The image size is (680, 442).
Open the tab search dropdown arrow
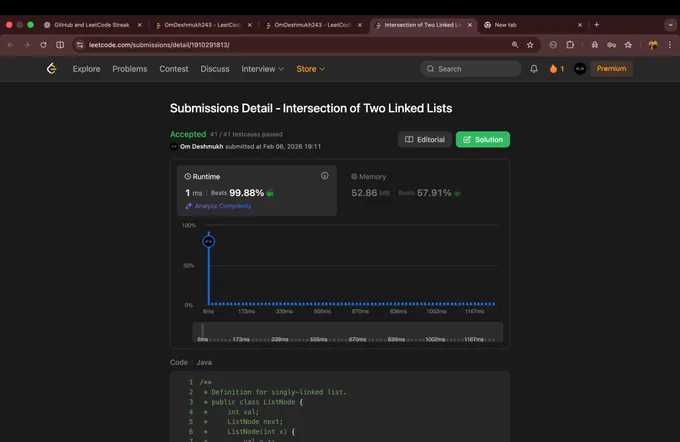[x=670, y=25]
